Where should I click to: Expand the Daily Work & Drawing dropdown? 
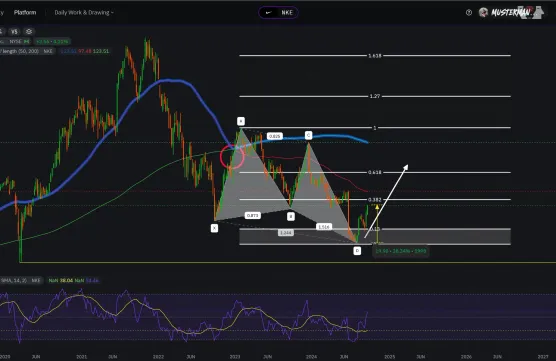tap(84, 13)
